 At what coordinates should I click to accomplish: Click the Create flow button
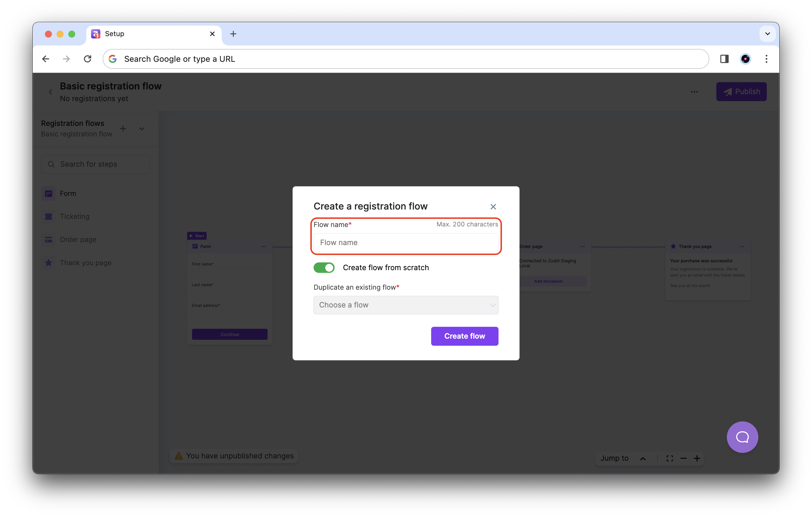(x=464, y=336)
